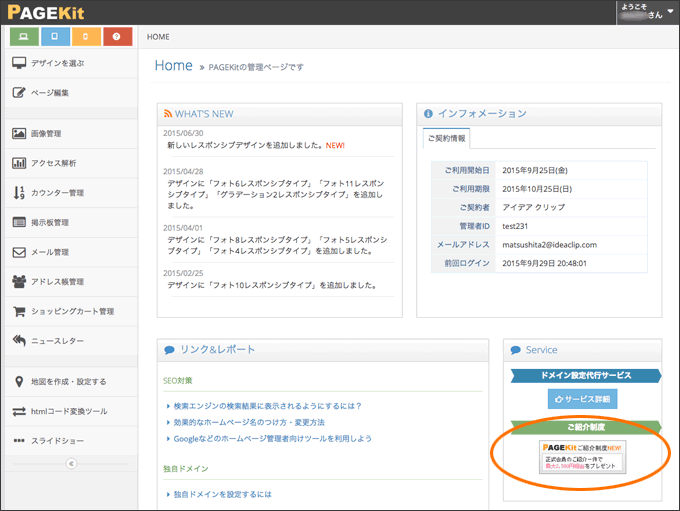Open カウンター管理 menu item
This screenshot has width=680, height=511.
[x=72, y=193]
